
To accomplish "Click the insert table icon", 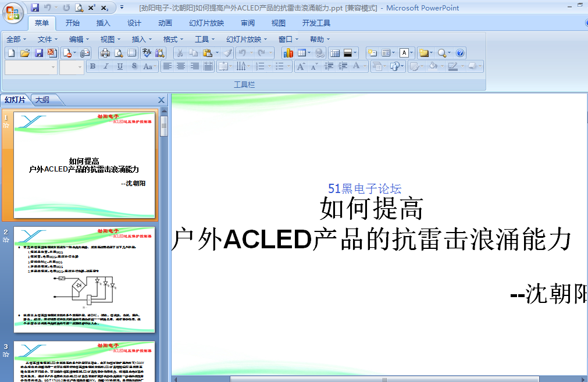I will point(302,53).
